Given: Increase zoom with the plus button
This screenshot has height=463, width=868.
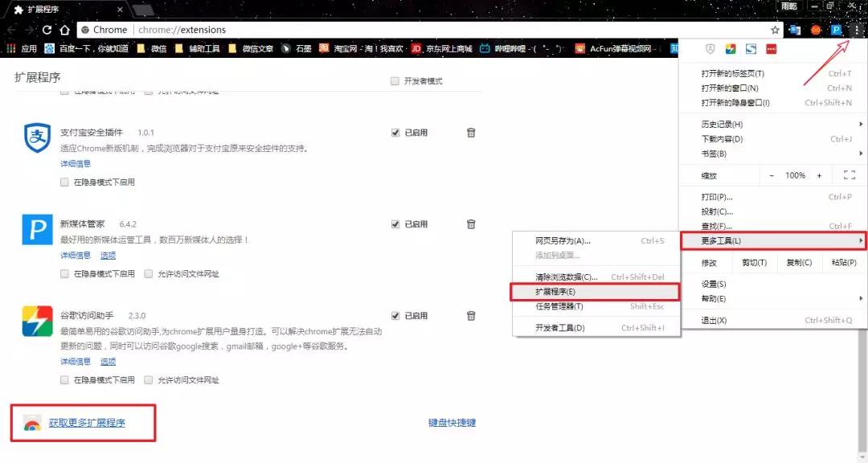Looking at the screenshot, I should [x=819, y=175].
